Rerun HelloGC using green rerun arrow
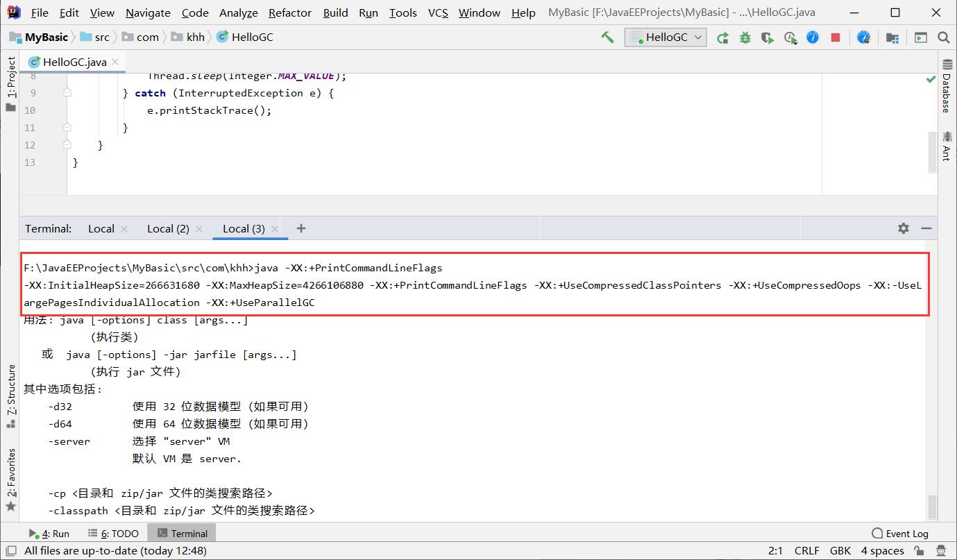Image resolution: width=957 pixels, height=560 pixels. [722, 37]
